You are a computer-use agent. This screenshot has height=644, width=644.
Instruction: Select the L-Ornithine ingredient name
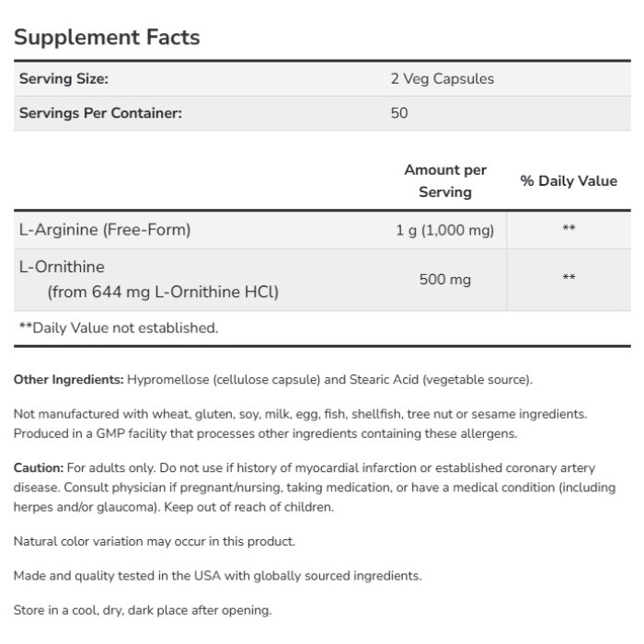tap(63, 268)
